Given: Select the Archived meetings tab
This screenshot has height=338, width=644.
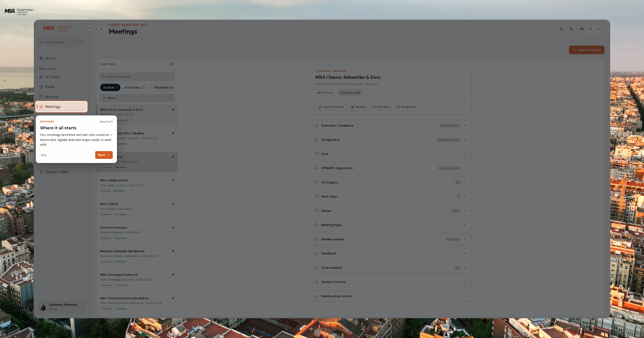Looking at the screenshot, I should [135, 87].
